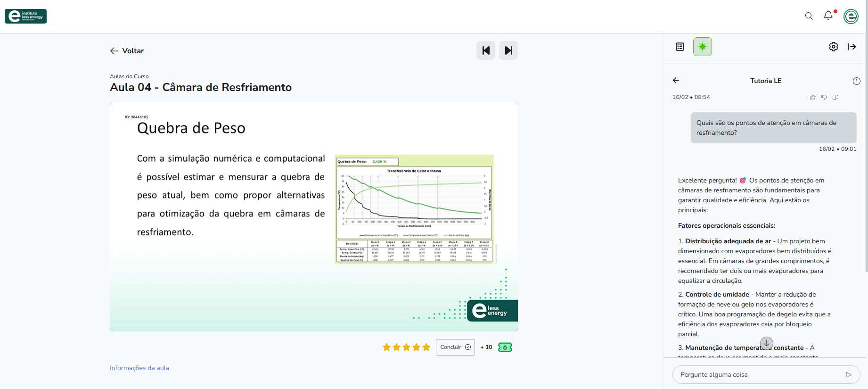The height and width of the screenshot is (389, 868).
Task: Open the user profile avatar
Action: coord(851,16)
